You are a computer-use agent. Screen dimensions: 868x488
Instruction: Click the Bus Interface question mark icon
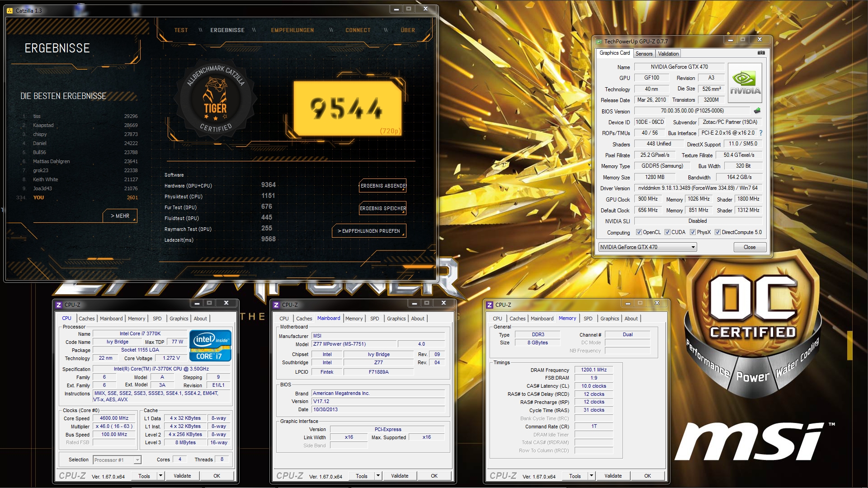tap(760, 133)
